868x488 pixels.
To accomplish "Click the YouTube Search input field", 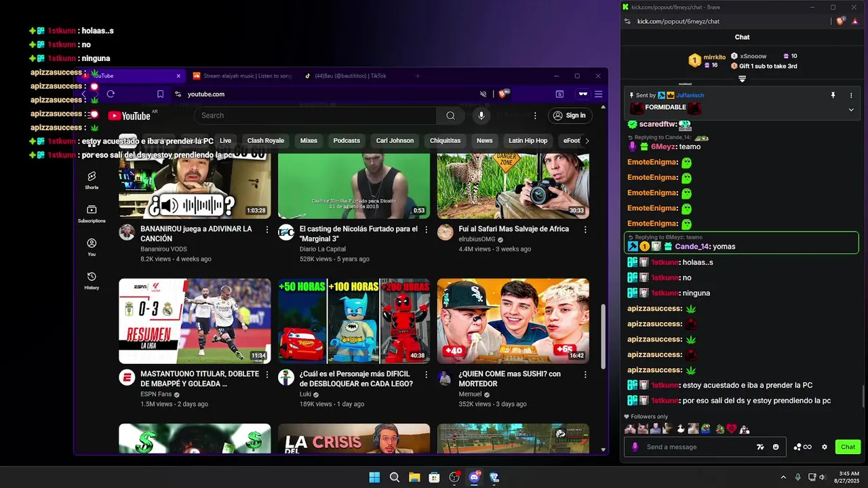I will click(x=315, y=115).
